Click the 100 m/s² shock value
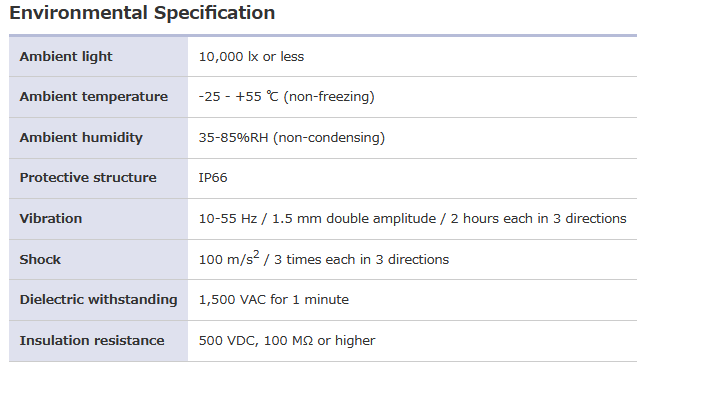Screen dimensions: 722x406 (x=228, y=260)
